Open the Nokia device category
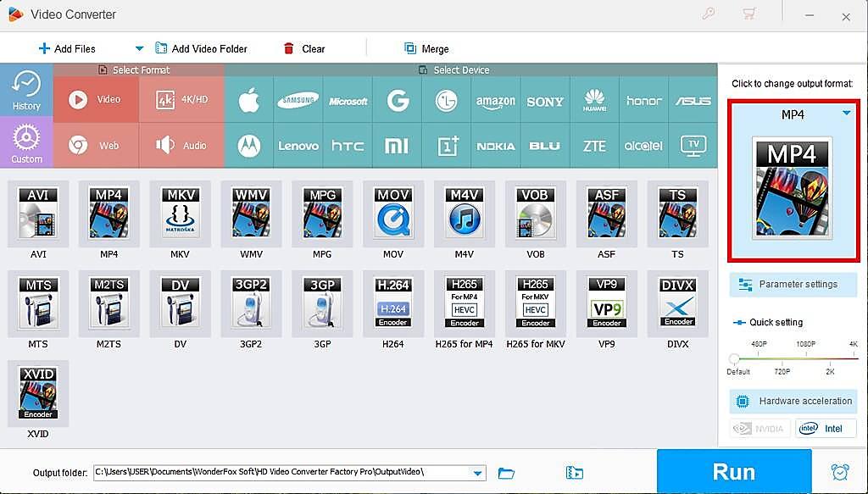The height and width of the screenshot is (494, 868). pyautogui.click(x=495, y=146)
